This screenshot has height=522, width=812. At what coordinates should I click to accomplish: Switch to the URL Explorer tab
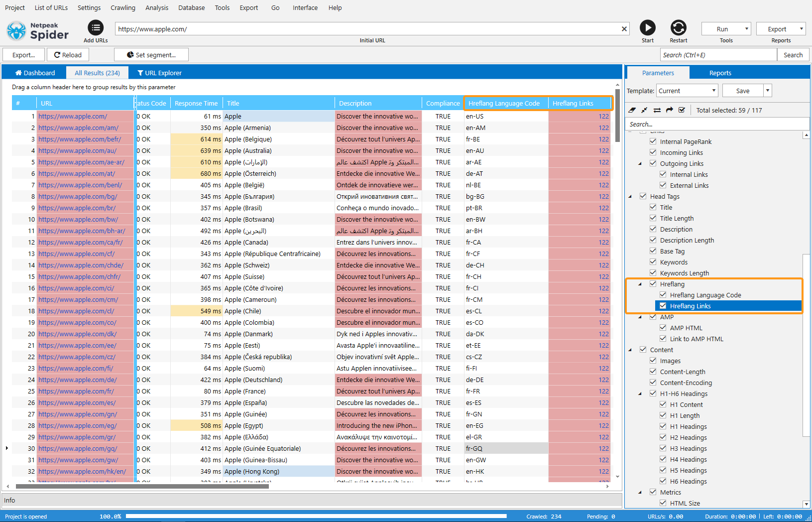point(159,73)
